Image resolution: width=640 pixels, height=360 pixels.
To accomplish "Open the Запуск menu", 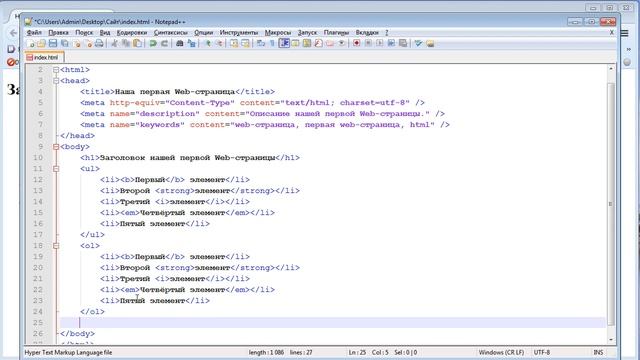I will click(307, 32).
